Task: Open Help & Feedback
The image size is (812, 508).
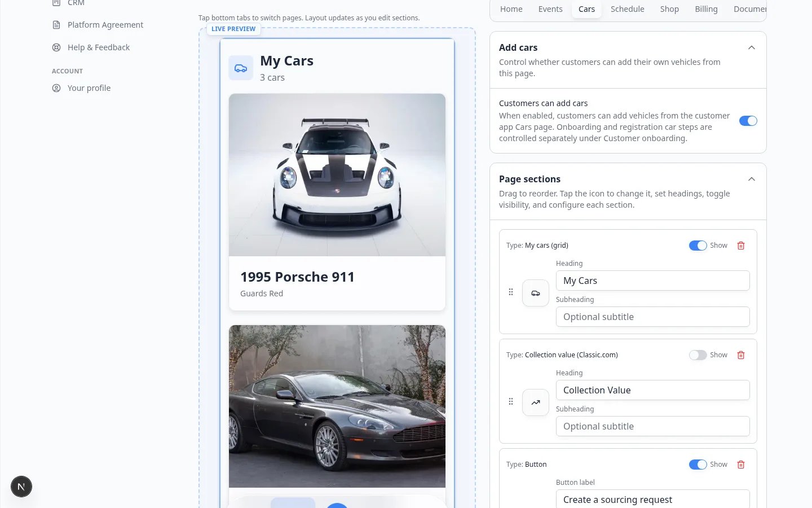Action: [98, 47]
